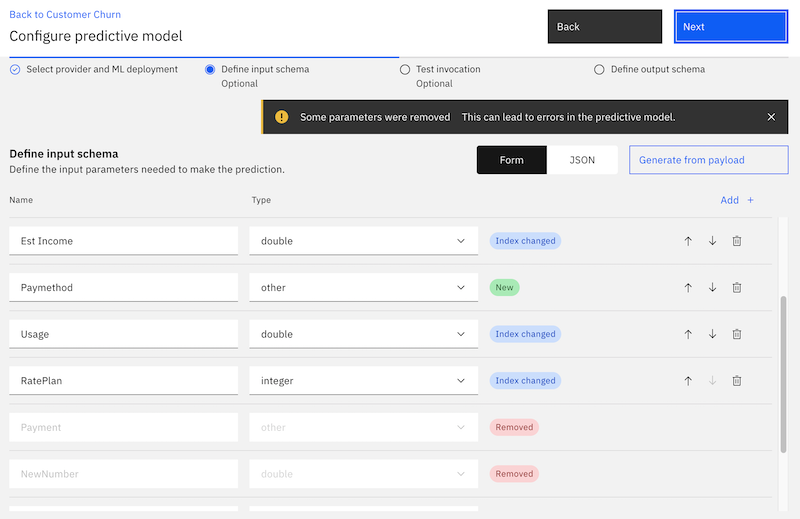This screenshot has width=800, height=519.
Task: Select the Define input schema step
Action: click(x=258, y=76)
